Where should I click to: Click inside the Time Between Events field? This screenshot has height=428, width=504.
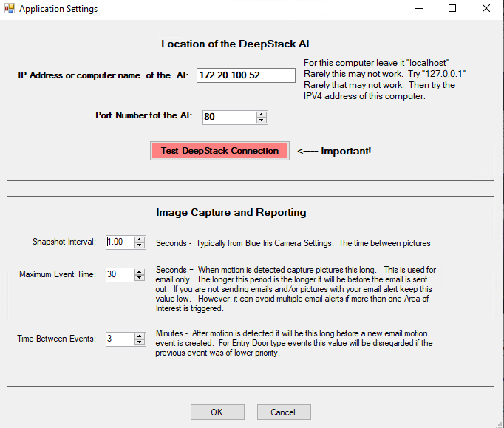(x=120, y=339)
